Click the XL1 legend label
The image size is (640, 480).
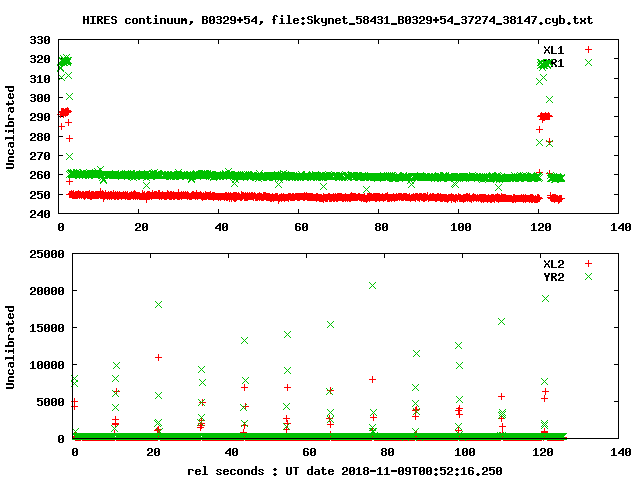[x=553, y=50]
